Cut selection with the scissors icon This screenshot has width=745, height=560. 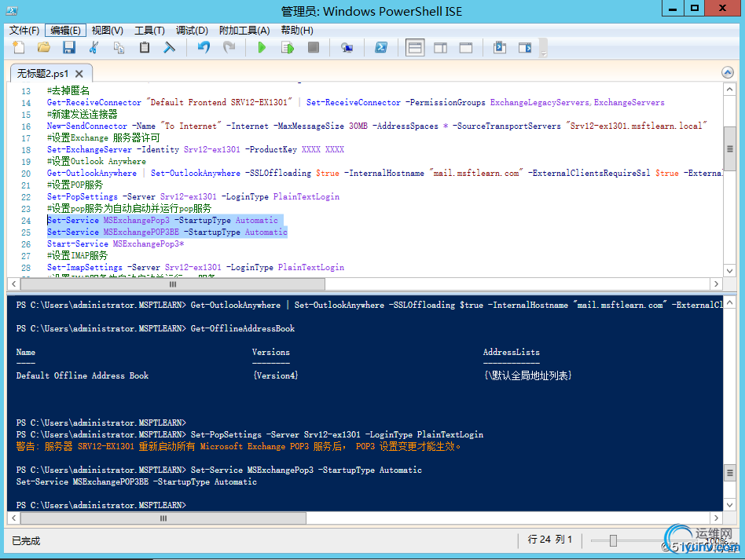tap(94, 47)
